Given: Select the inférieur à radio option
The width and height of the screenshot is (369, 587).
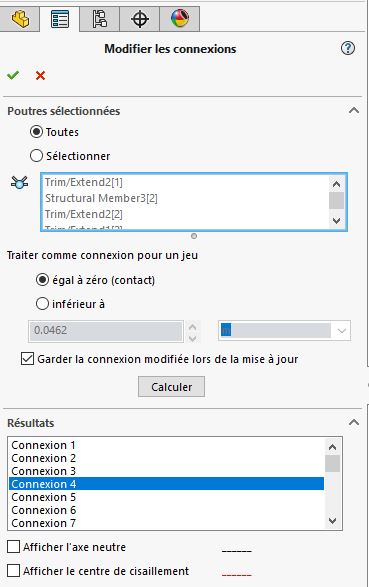Looking at the screenshot, I should (x=42, y=304).
